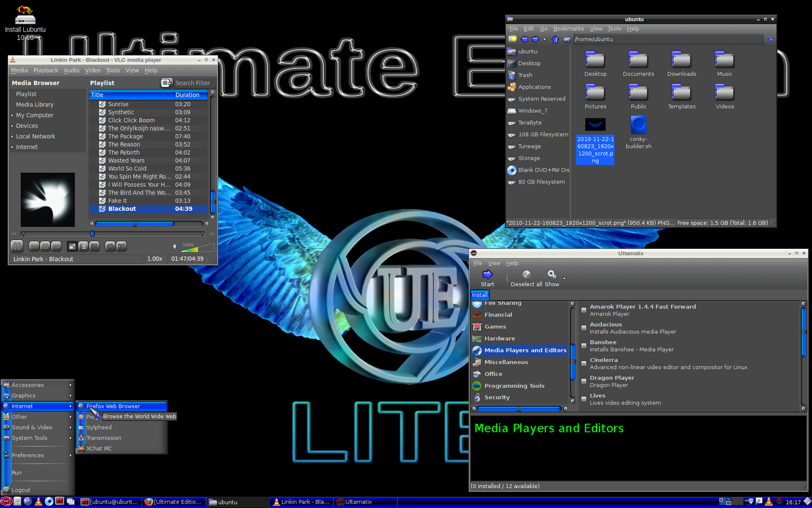Skip to next track in VLC
This screenshot has height=508, width=812.
click(x=56, y=246)
